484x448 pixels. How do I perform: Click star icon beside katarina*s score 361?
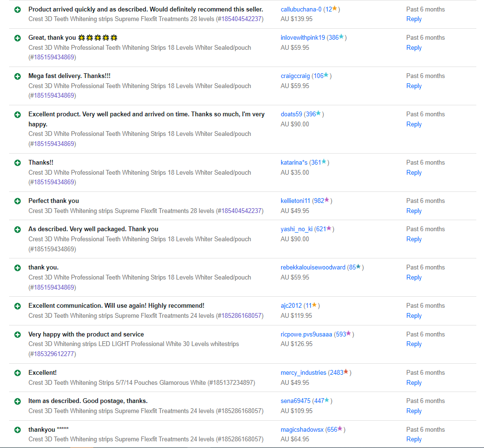324,161
